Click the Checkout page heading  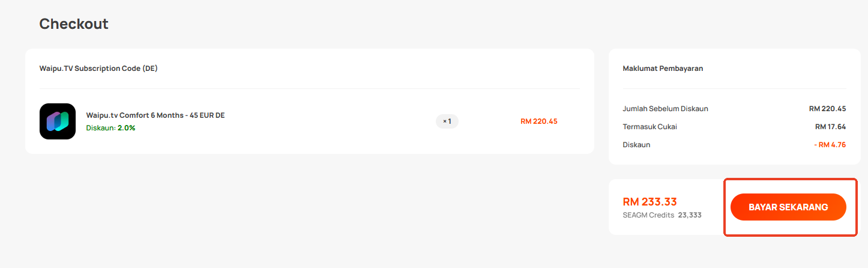pos(74,24)
